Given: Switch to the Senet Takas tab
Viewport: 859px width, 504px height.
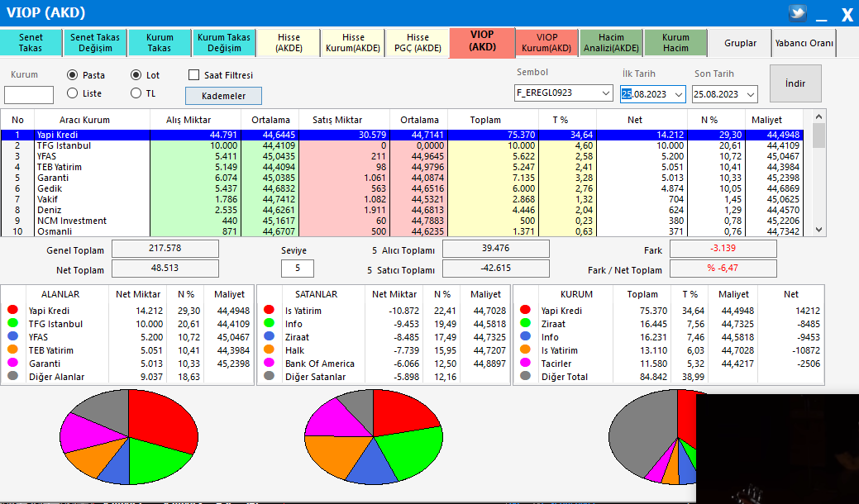Looking at the screenshot, I should pyautogui.click(x=31, y=43).
